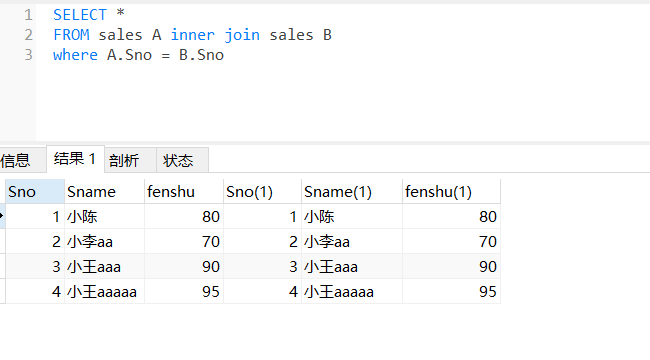Click the Sno(1) column header
This screenshot has width=650, height=360.
[262, 192]
